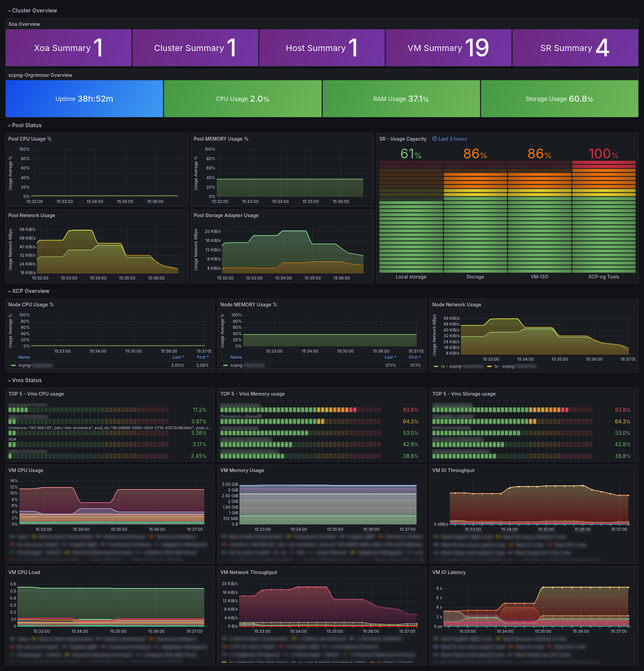The image size is (644, 671).
Task: Click the clock icon beside "Last 3 hours"
Action: (x=435, y=139)
